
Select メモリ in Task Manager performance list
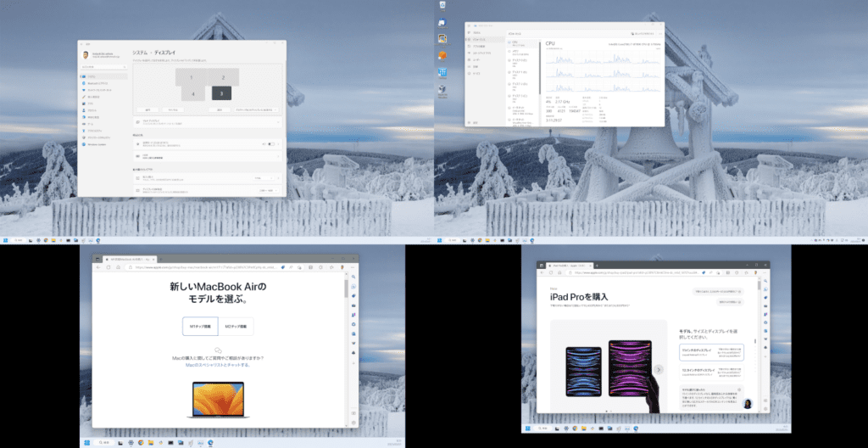pyautogui.click(x=521, y=52)
